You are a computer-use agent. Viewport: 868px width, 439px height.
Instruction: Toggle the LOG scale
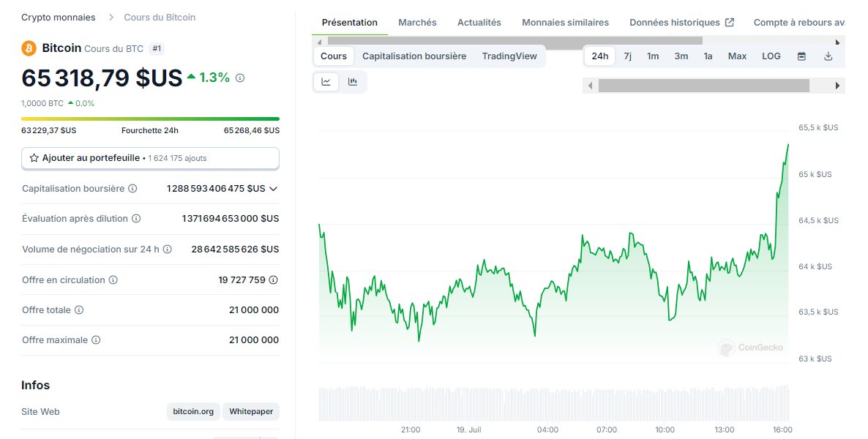pos(771,56)
